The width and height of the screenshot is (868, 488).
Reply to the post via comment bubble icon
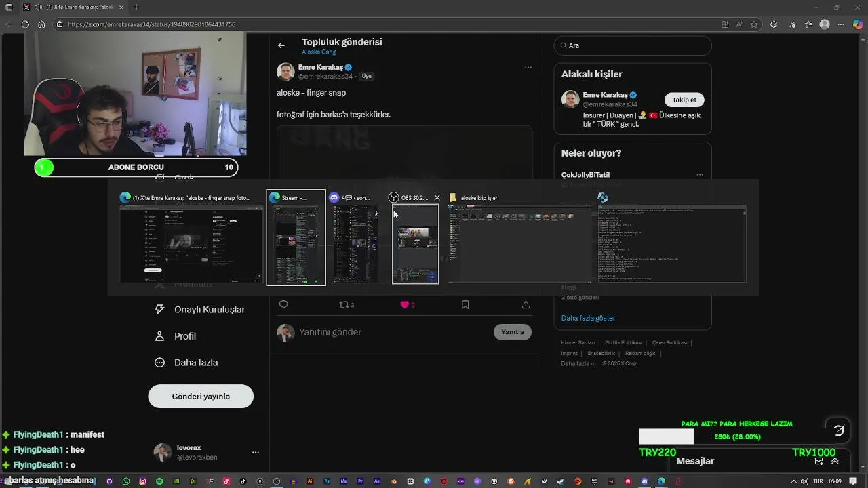(x=283, y=305)
